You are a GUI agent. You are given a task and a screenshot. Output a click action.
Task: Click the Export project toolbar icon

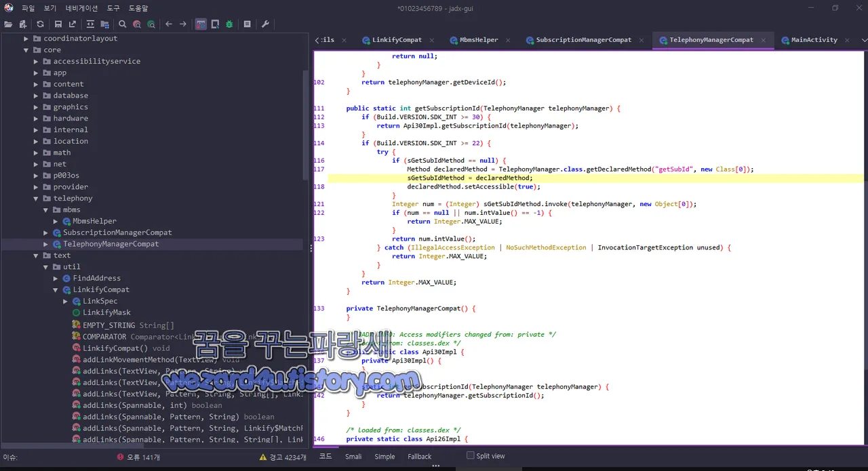point(73,24)
